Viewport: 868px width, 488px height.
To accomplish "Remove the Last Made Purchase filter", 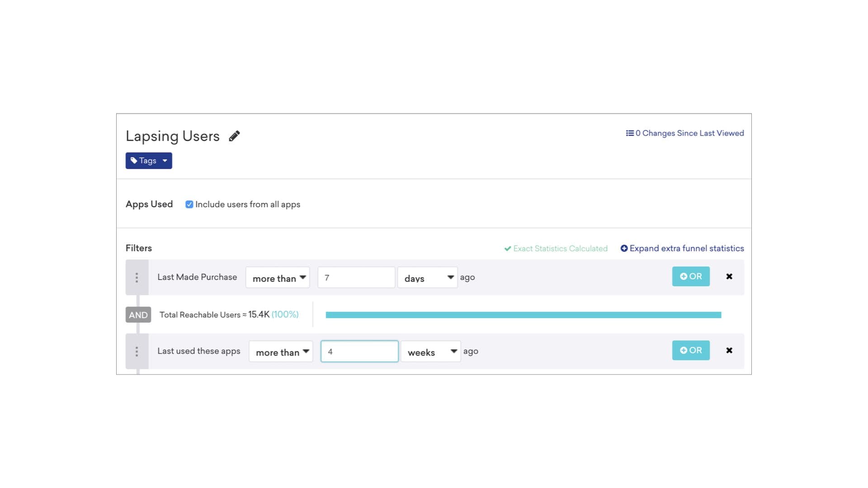I will coord(729,277).
